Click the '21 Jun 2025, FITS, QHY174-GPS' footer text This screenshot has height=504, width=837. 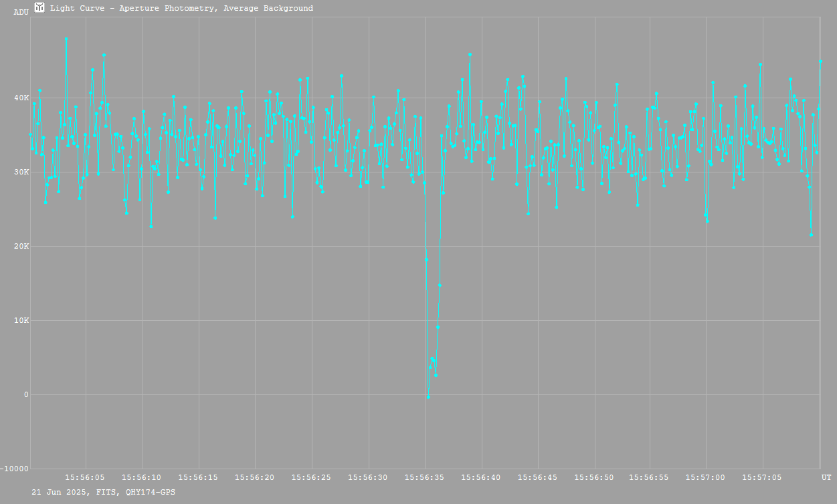pos(104,492)
